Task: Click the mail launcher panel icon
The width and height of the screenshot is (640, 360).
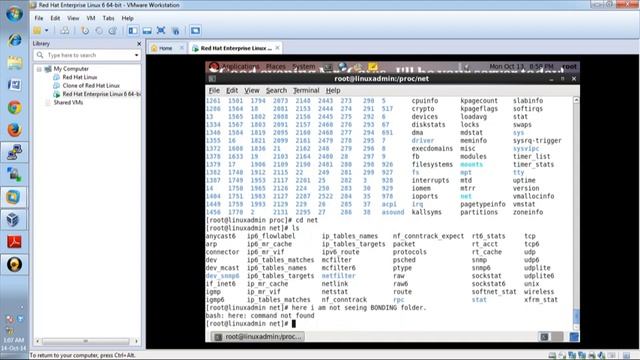Action: [x=358, y=66]
